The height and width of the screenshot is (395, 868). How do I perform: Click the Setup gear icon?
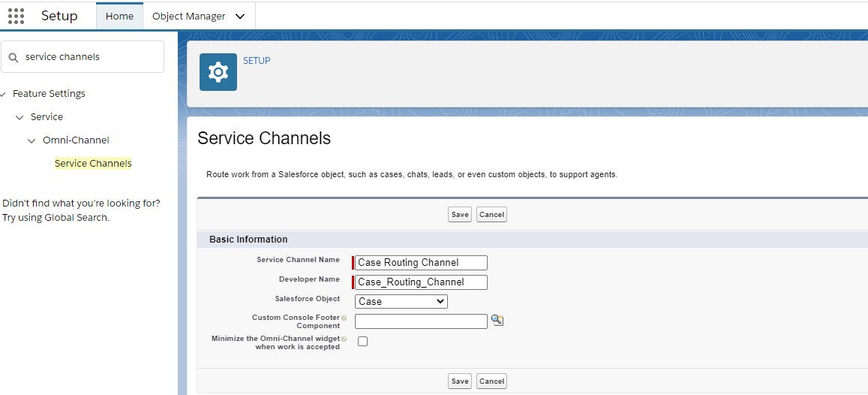pos(218,72)
